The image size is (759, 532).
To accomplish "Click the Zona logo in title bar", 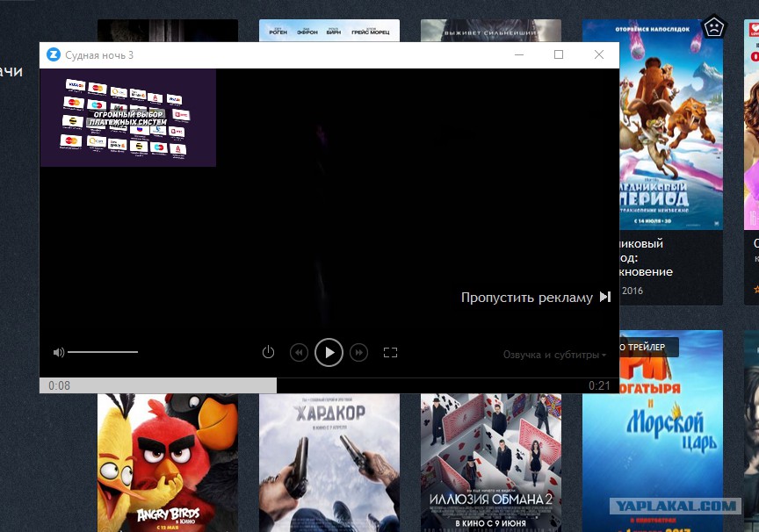I will (x=53, y=54).
